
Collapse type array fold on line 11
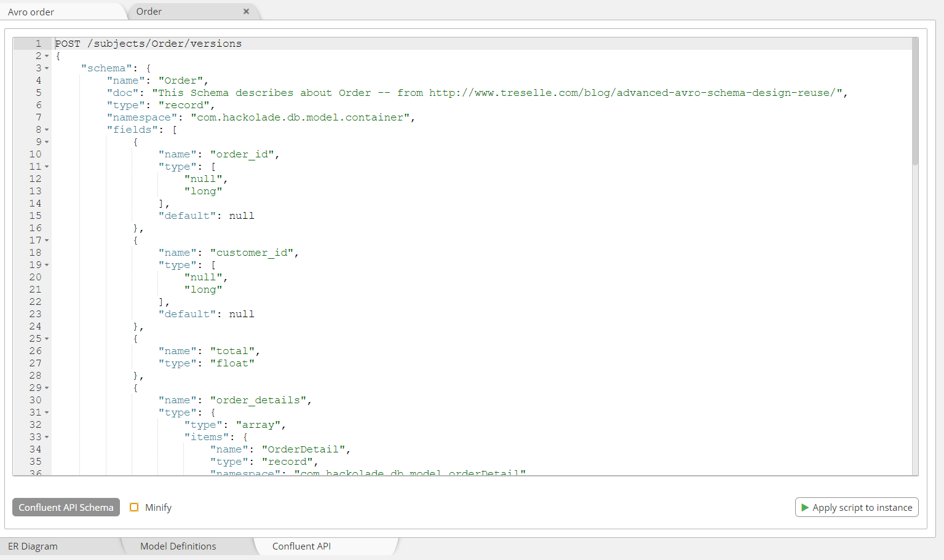click(47, 167)
